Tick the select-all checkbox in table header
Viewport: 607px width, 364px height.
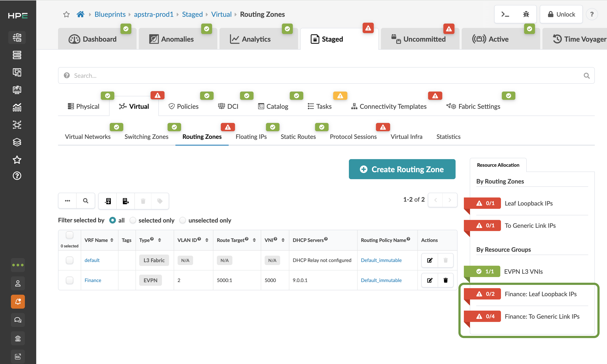coord(70,235)
